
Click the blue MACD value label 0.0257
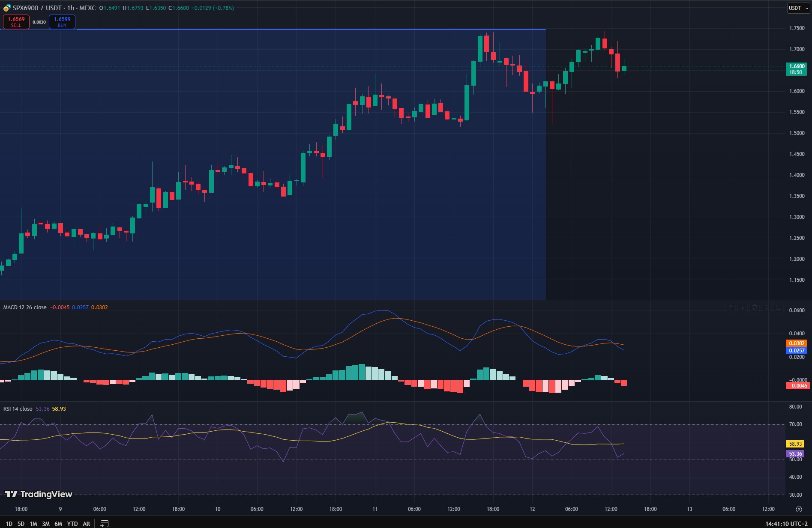click(797, 350)
